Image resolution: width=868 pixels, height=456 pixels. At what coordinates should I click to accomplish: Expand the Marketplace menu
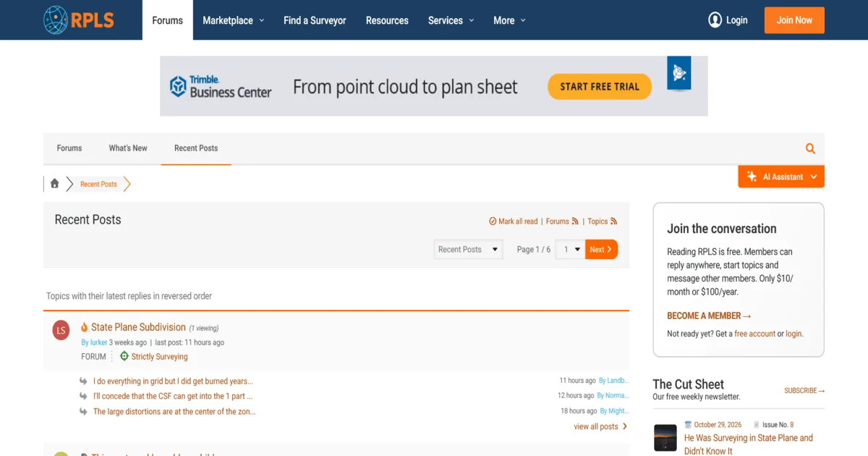233,20
